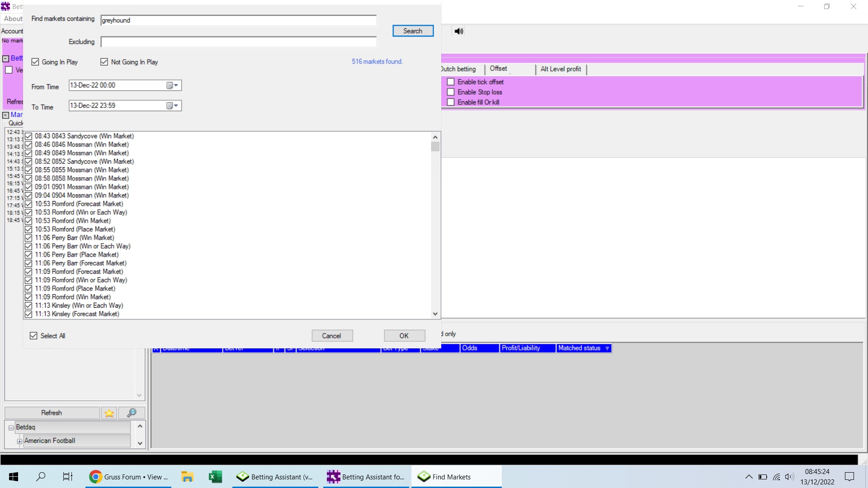Open the To Time date picker dropdown

[x=176, y=105]
